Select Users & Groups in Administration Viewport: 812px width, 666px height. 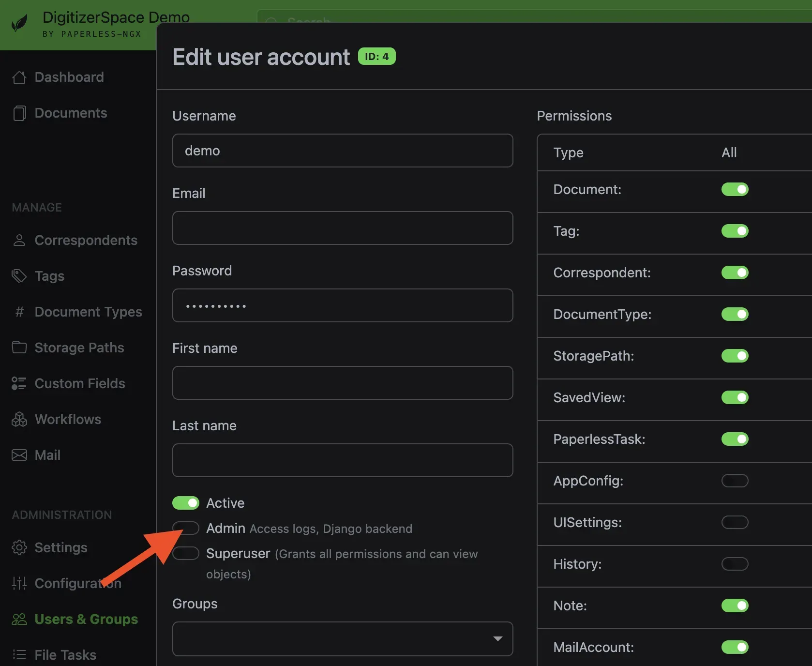click(86, 619)
